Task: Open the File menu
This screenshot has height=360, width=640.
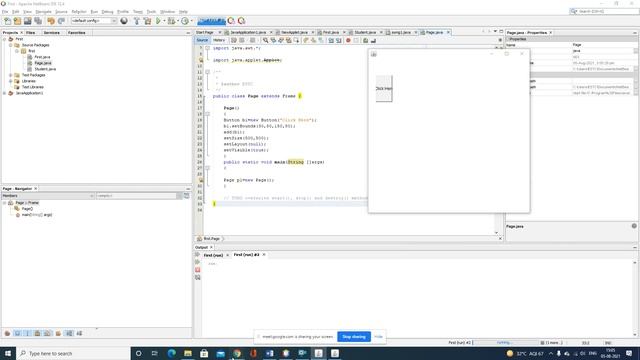Action: [x=5, y=12]
